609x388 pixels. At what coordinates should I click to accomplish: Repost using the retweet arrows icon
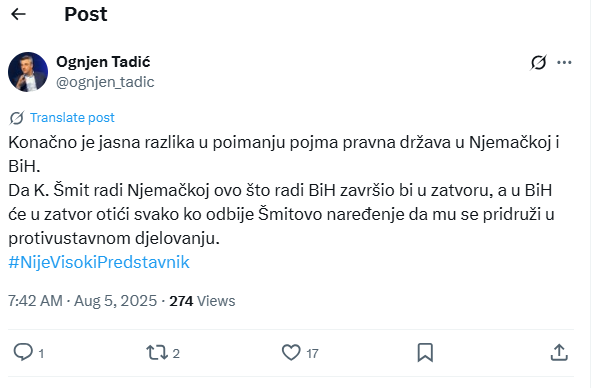tap(157, 353)
